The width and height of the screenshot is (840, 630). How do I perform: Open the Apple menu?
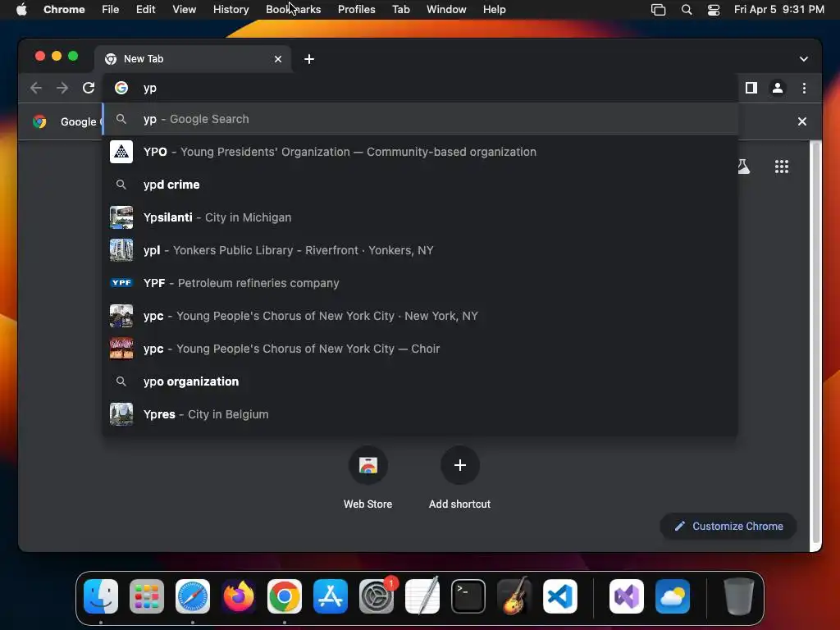pyautogui.click(x=21, y=10)
